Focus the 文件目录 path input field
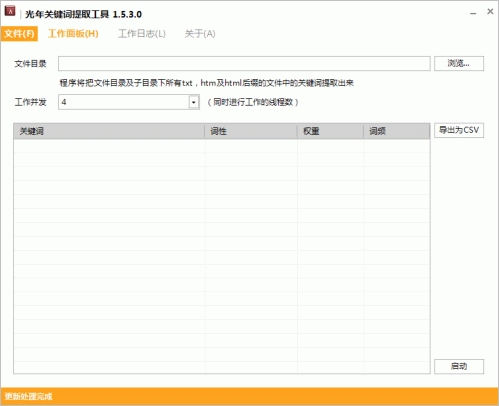Screen dimensions: 499x406 [244, 63]
